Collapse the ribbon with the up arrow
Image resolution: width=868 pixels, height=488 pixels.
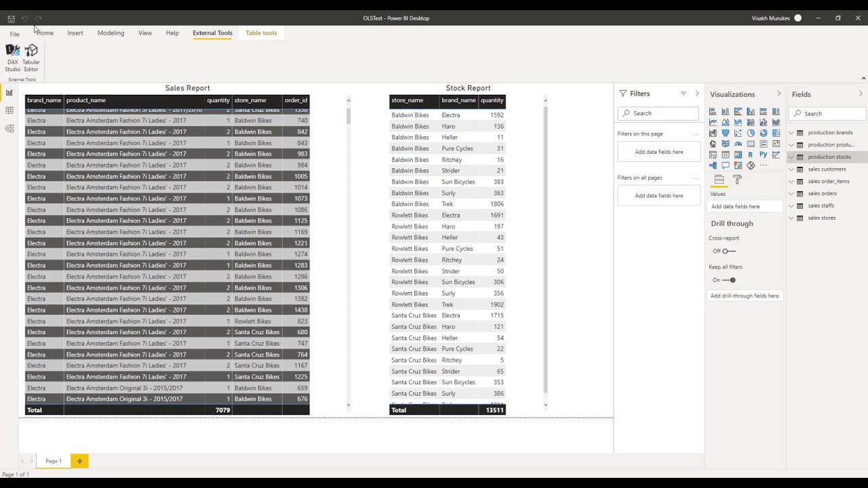(x=863, y=78)
